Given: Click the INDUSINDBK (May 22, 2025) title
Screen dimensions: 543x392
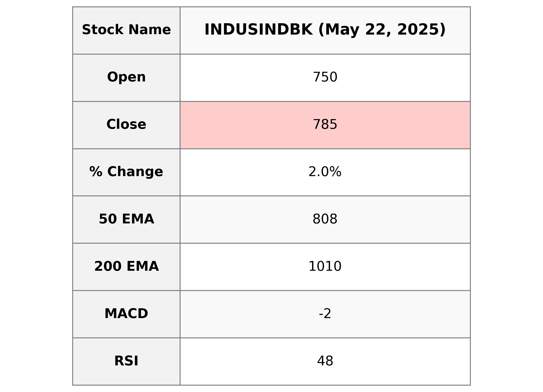Looking at the screenshot, I should (x=325, y=30).
